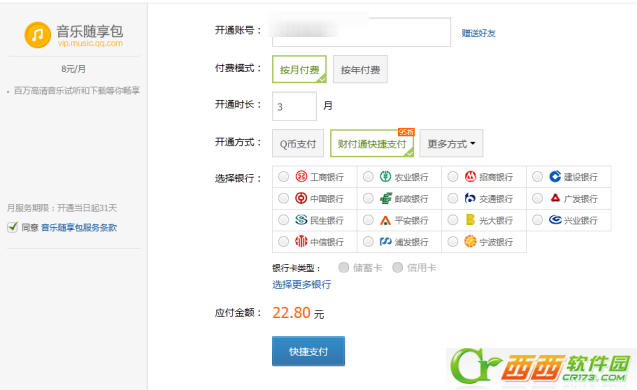Click the 农业银行 bank logo icon
The image size is (637, 390).
(386, 176)
